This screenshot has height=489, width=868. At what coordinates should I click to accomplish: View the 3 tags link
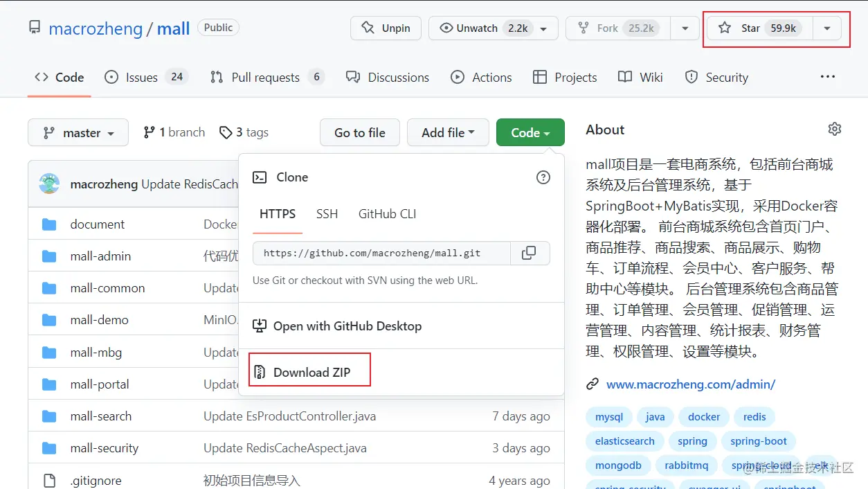click(243, 132)
